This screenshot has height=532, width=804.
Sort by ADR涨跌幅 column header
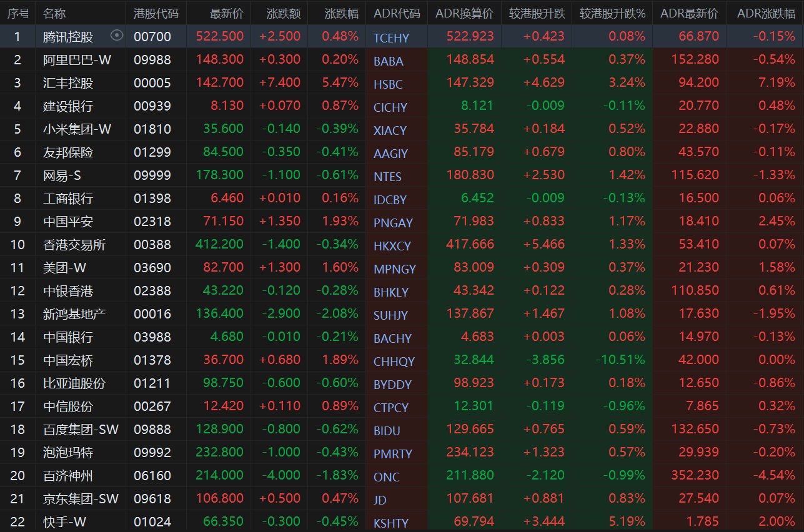point(766,13)
